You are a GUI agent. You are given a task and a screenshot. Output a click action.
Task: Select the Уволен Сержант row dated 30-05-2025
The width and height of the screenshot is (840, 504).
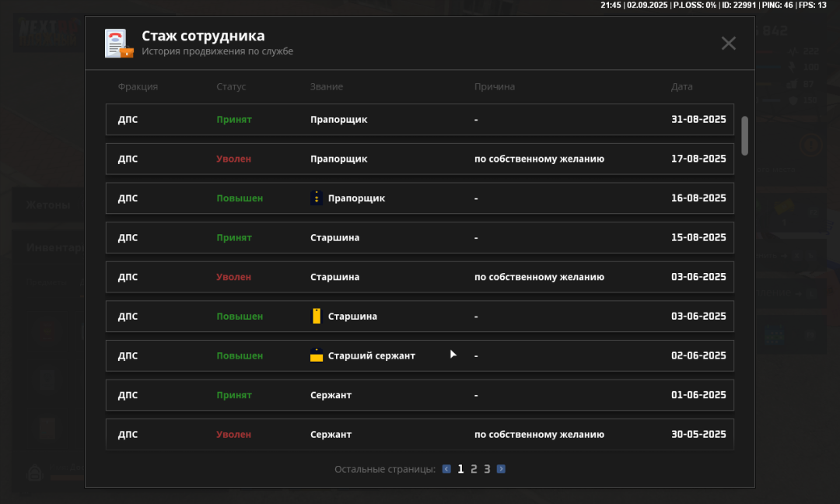[x=419, y=434]
